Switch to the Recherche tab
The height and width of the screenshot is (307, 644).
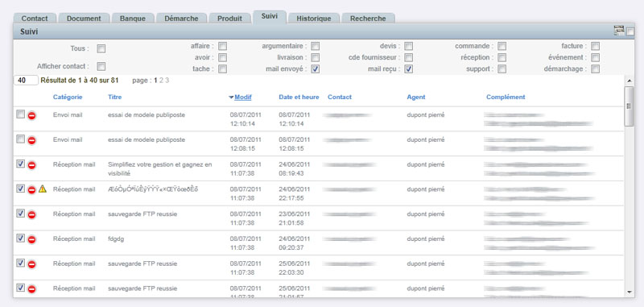(x=368, y=19)
